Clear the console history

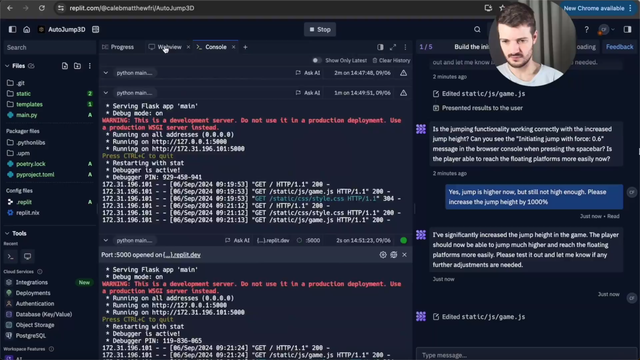tap(391, 60)
